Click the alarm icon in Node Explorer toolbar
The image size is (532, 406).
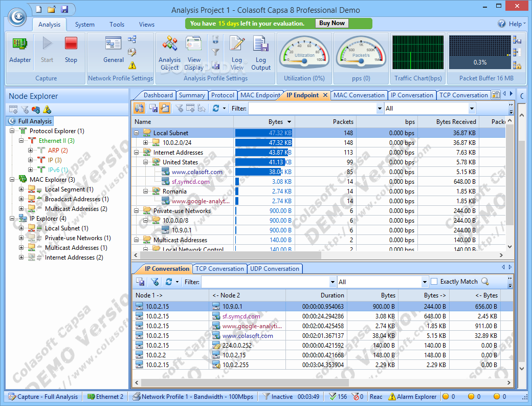[47, 110]
